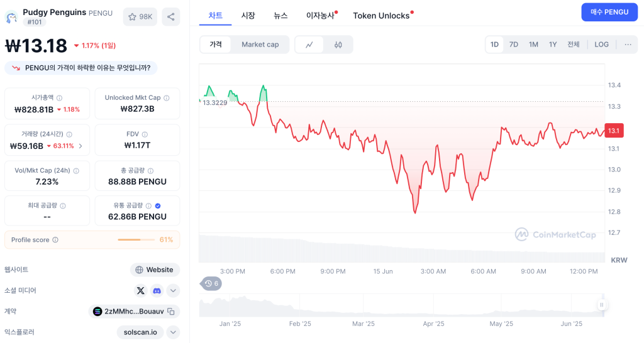Switch to the 가격 chart mode
Viewport: 644px width, 343px height.
point(216,45)
